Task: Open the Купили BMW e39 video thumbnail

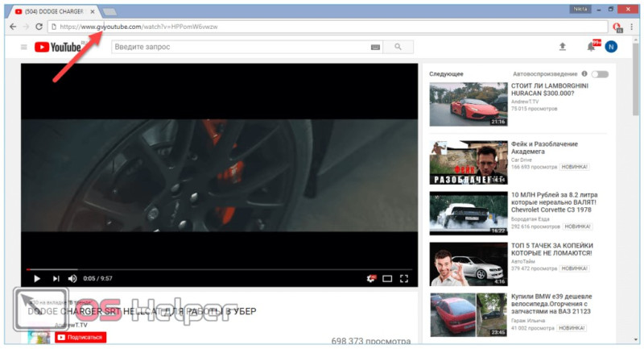Action: [x=469, y=315]
